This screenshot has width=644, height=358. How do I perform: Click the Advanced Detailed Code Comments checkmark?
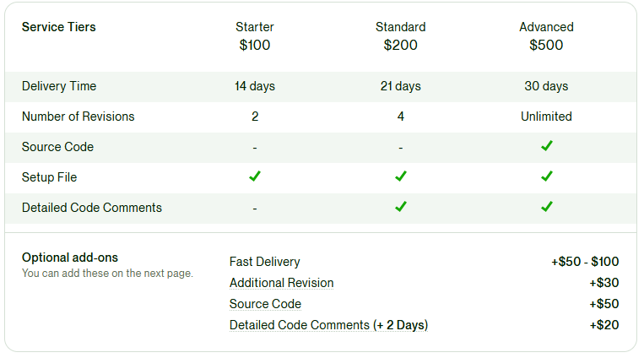[546, 207]
